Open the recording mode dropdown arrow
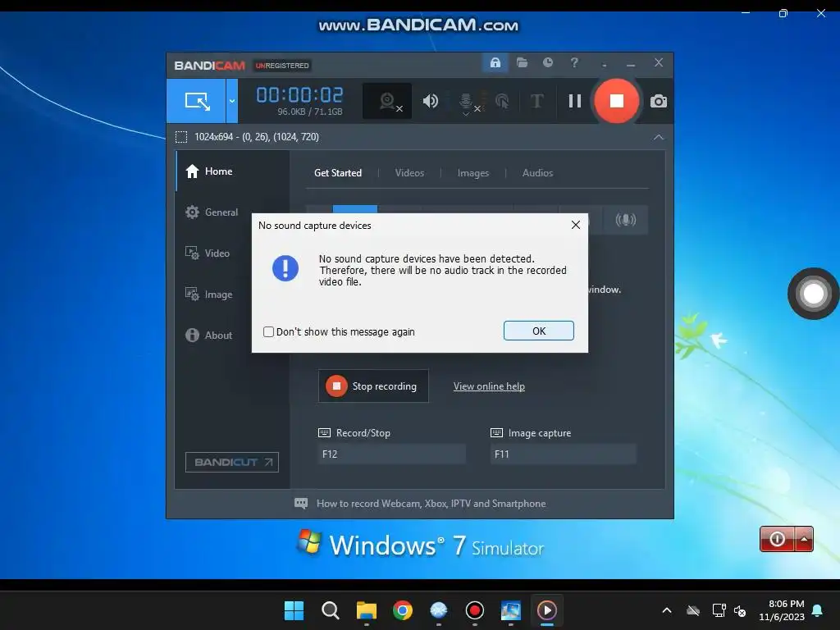 (x=232, y=101)
